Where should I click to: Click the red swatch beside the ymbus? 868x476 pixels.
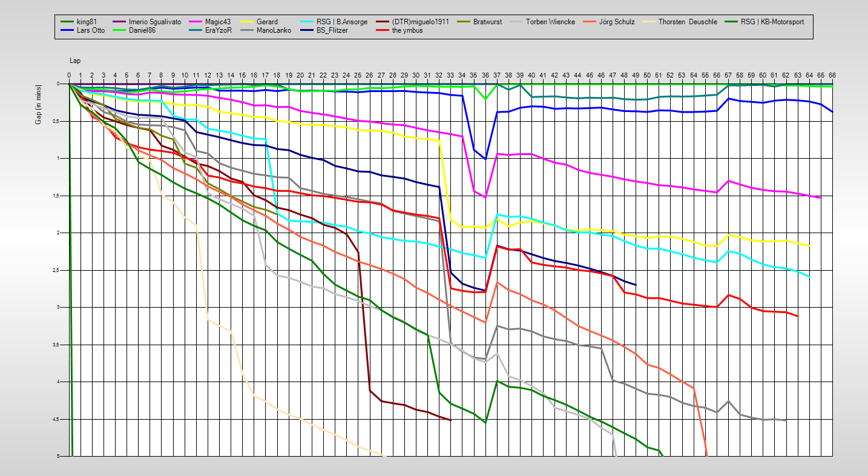(381, 31)
